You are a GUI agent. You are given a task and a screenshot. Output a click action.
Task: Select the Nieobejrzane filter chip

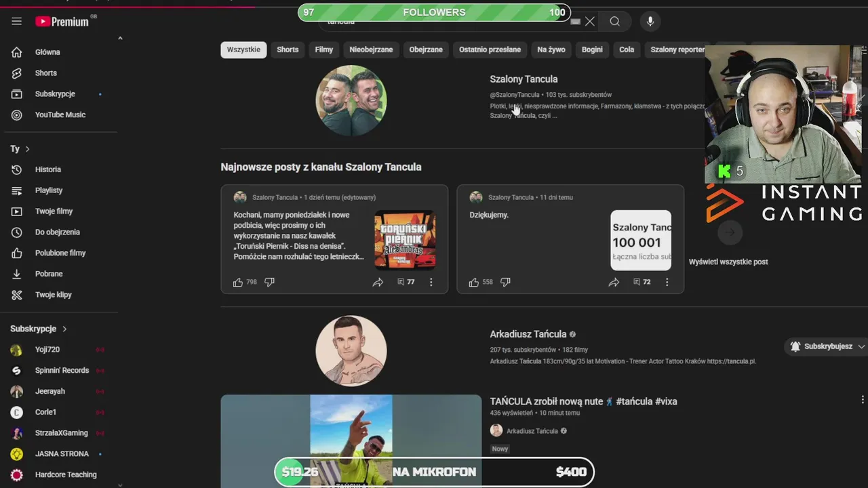click(x=371, y=49)
